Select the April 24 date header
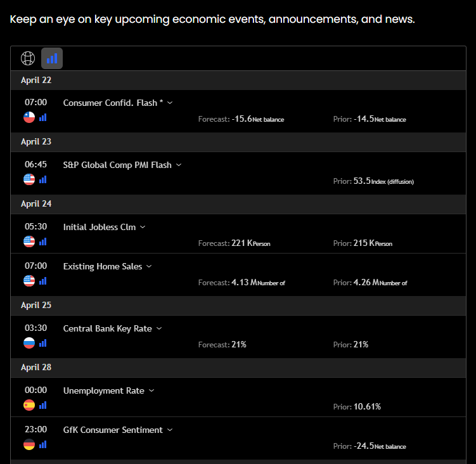 tap(36, 203)
